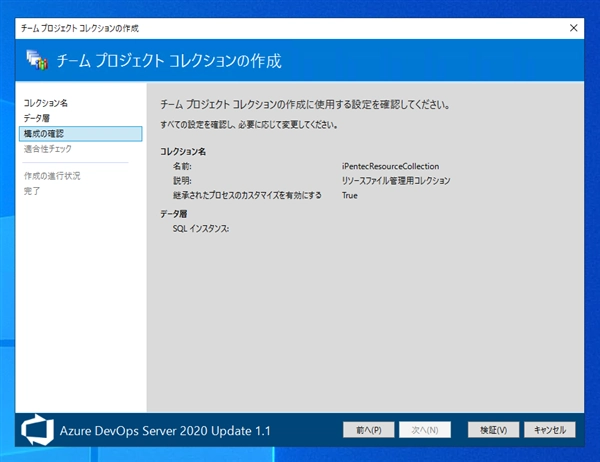
Task: Click the Azure DevOps Server 2020 Update 1.1 text
Action: 165,431
